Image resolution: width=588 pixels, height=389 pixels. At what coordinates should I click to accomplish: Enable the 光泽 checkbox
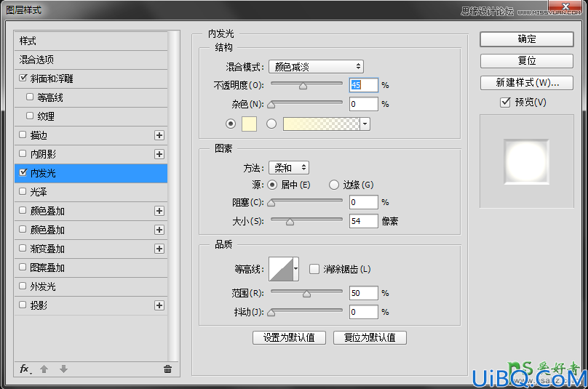23,191
